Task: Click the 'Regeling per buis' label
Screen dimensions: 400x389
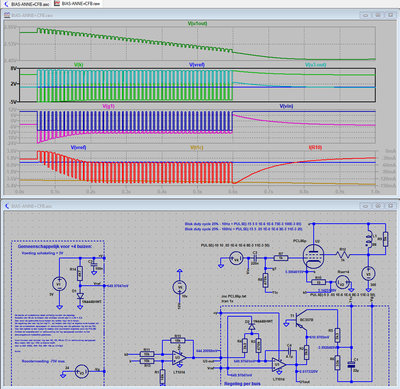Action: pos(242,384)
